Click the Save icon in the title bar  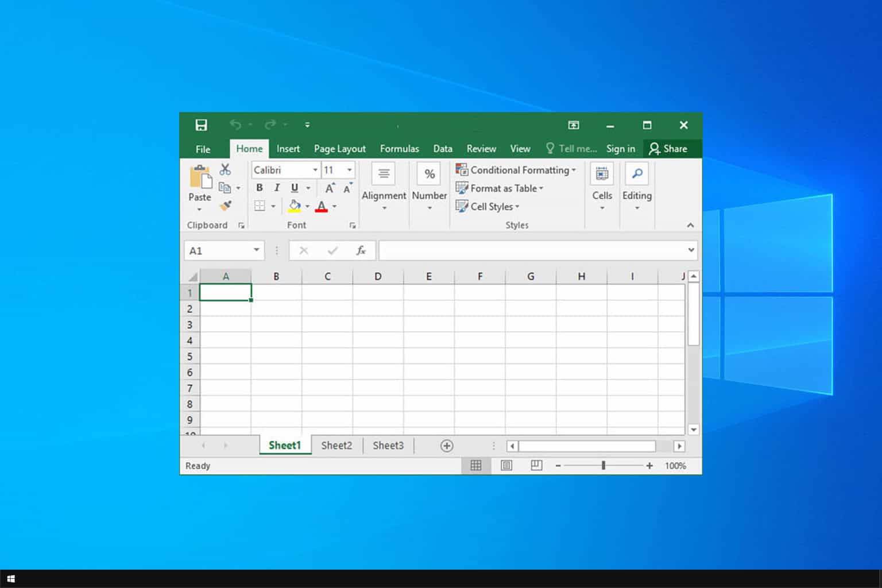pyautogui.click(x=201, y=125)
